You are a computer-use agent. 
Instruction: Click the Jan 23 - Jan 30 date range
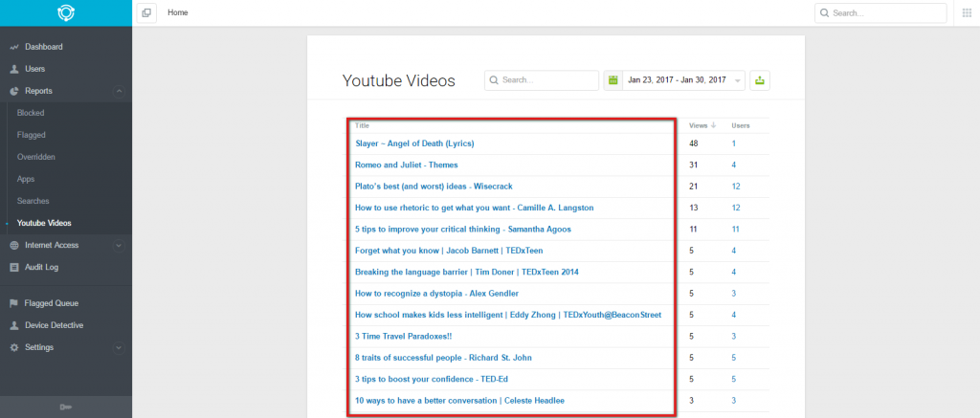[677, 80]
